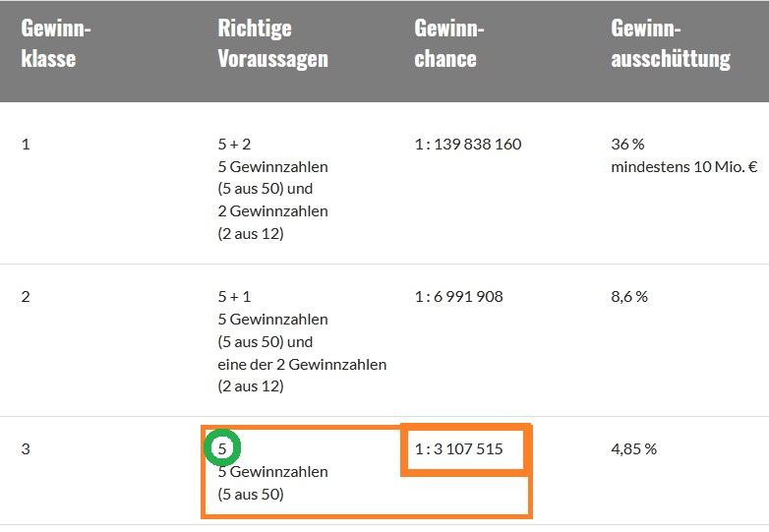
Task: Click (2 aus 12) in first row
Action: [251, 233]
